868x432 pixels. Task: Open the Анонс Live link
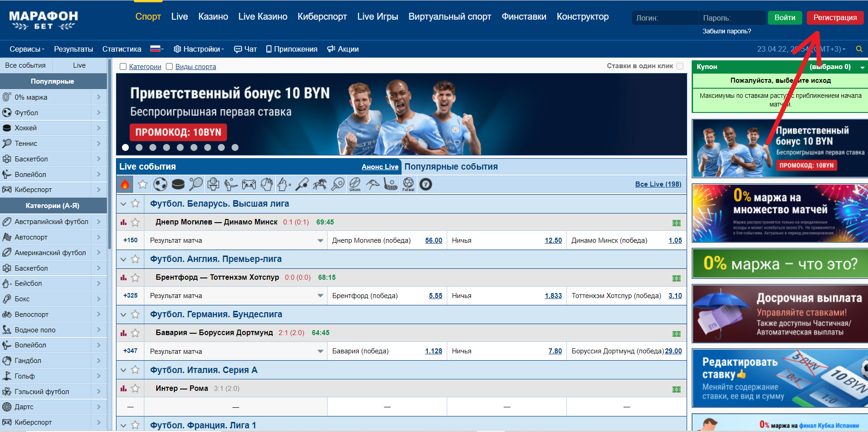pyautogui.click(x=380, y=167)
